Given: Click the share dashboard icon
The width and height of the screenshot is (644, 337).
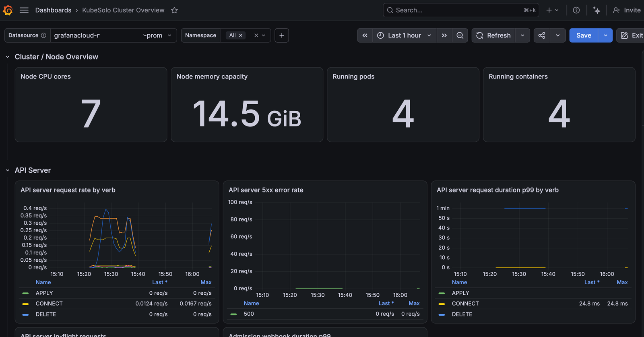Looking at the screenshot, I should coord(542,35).
